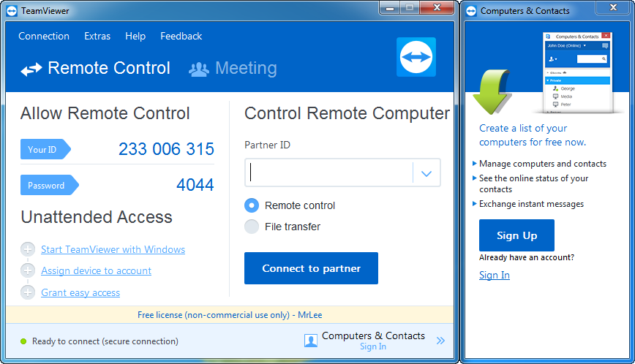Click the green ready status dot
635x364 pixels.
(x=23, y=341)
